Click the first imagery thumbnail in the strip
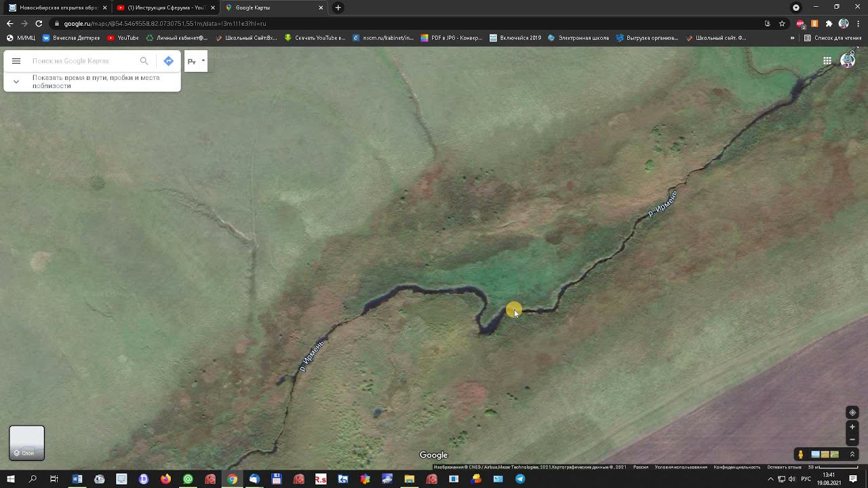Screen dimensions: 868x488 coord(816,454)
